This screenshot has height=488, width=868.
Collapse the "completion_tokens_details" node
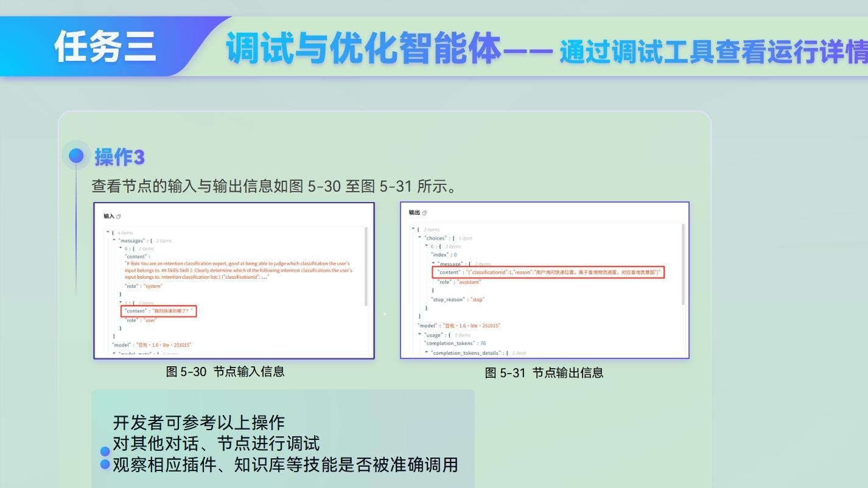point(427,352)
